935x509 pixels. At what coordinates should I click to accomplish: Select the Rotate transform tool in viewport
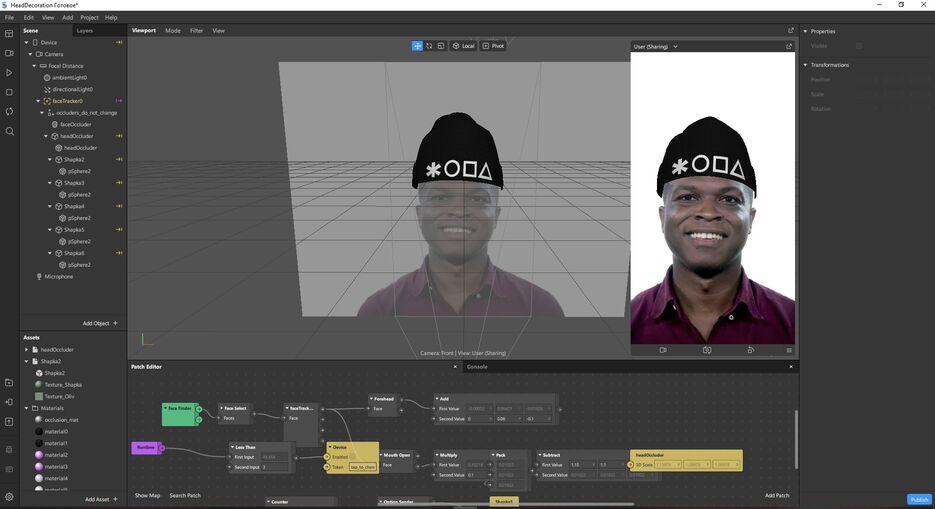429,46
